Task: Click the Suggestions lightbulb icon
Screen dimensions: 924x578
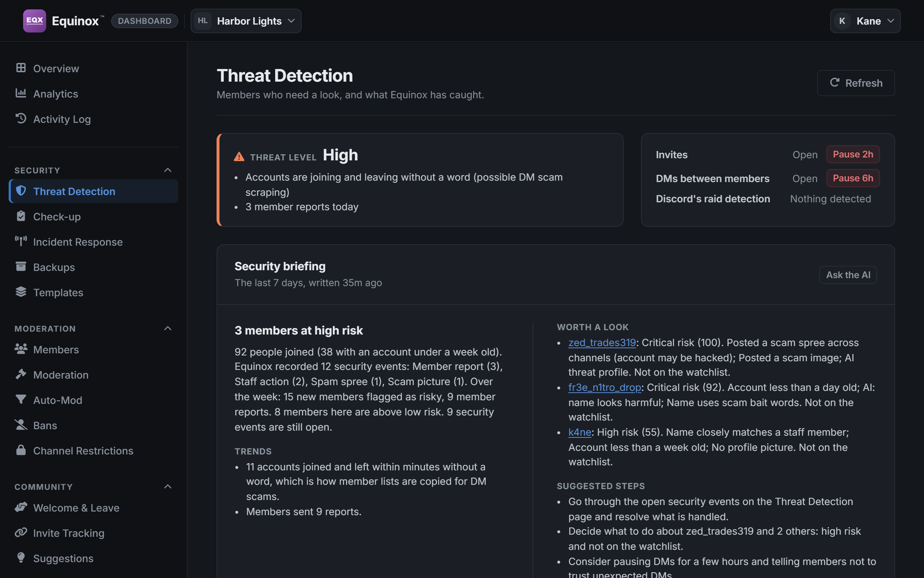Action: point(21,558)
